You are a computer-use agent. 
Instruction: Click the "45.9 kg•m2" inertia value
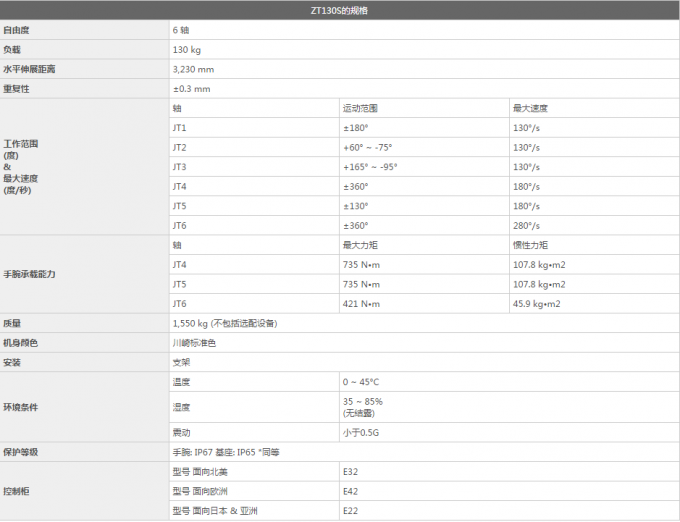(x=537, y=303)
